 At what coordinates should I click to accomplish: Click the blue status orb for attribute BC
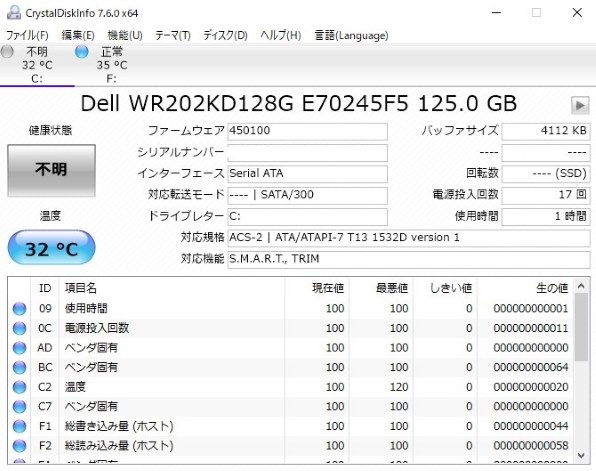tap(19, 368)
